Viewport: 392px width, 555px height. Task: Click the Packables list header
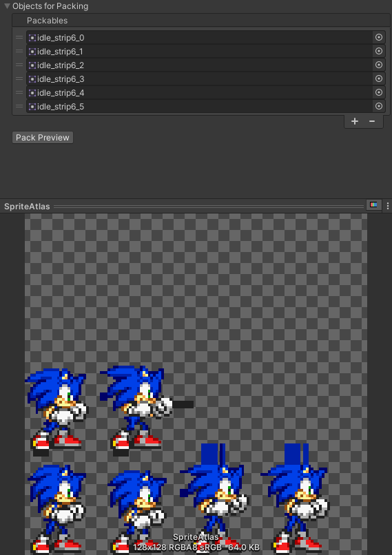click(x=201, y=20)
